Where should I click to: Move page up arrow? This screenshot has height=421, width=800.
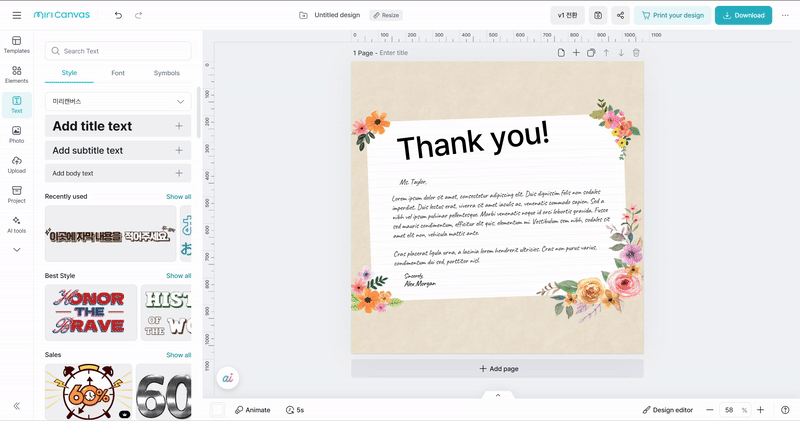[x=606, y=53]
